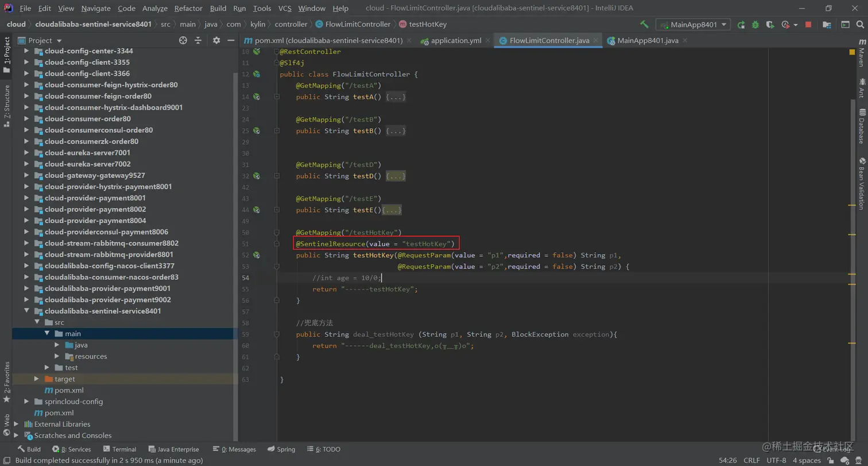The width and height of the screenshot is (868, 466).
Task: Stop the running app with red square
Action: coord(808,25)
